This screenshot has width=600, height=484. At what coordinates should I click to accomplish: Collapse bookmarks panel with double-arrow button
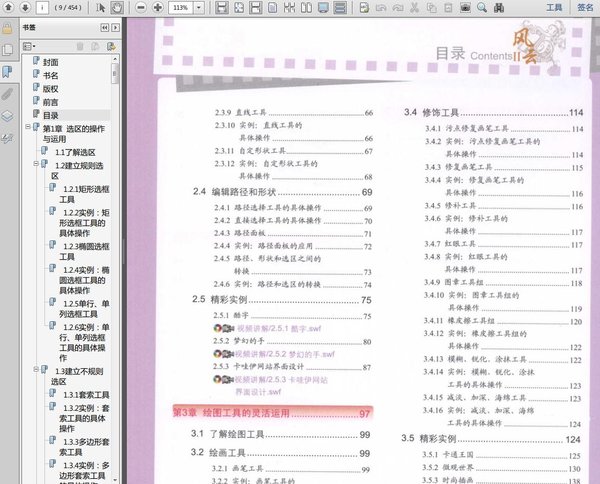tap(104, 28)
